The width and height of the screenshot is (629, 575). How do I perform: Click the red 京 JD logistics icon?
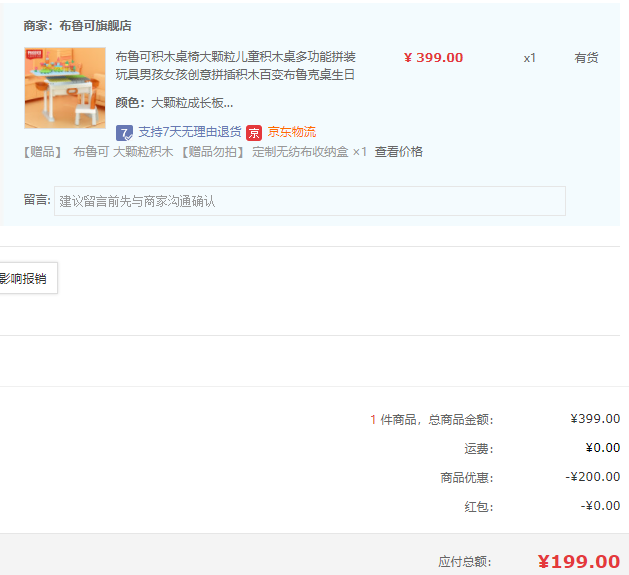tap(254, 133)
